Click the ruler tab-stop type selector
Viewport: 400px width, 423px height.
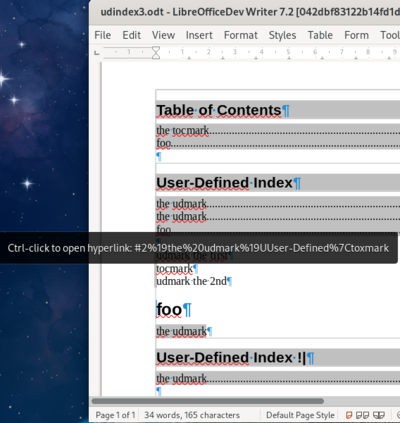click(97, 52)
